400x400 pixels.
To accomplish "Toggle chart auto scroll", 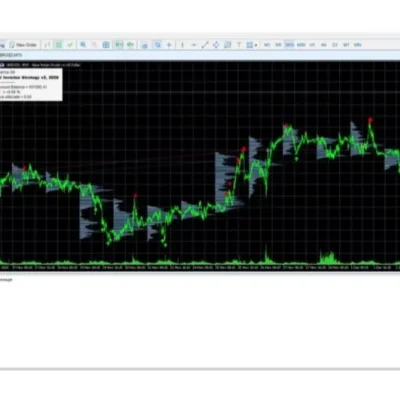I will tap(119, 45).
